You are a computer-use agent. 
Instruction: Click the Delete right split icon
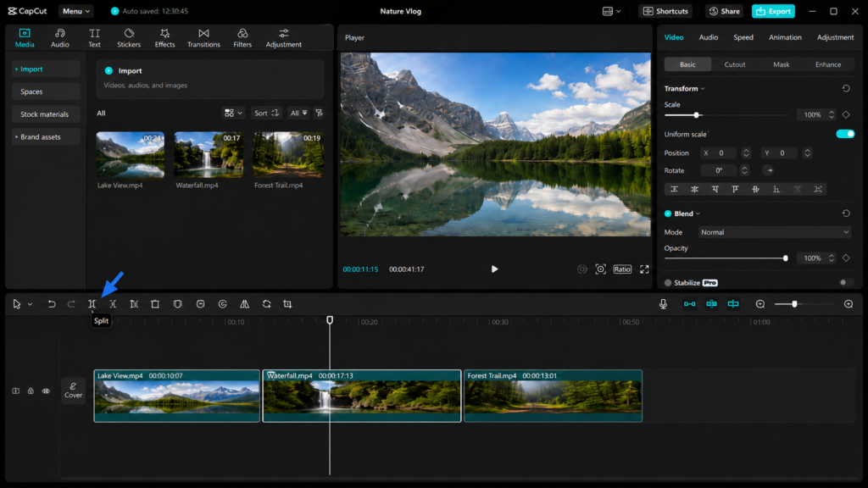[x=134, y=304]
